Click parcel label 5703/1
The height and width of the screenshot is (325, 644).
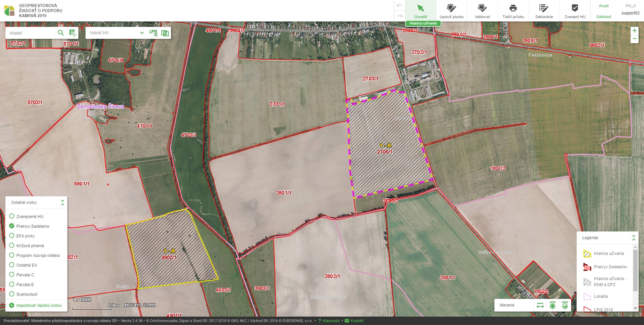click(x=35, y=103)
